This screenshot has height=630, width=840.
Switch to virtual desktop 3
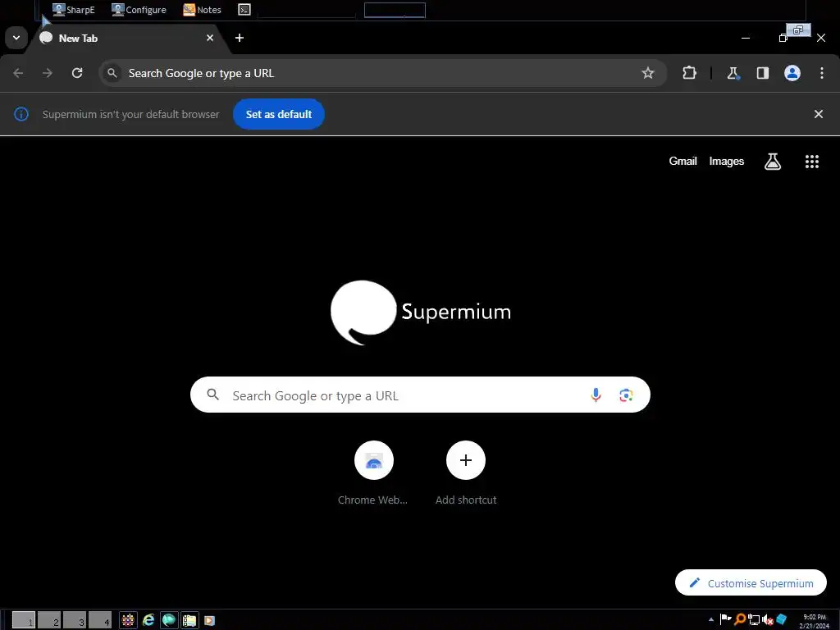(x=75, y=620)
